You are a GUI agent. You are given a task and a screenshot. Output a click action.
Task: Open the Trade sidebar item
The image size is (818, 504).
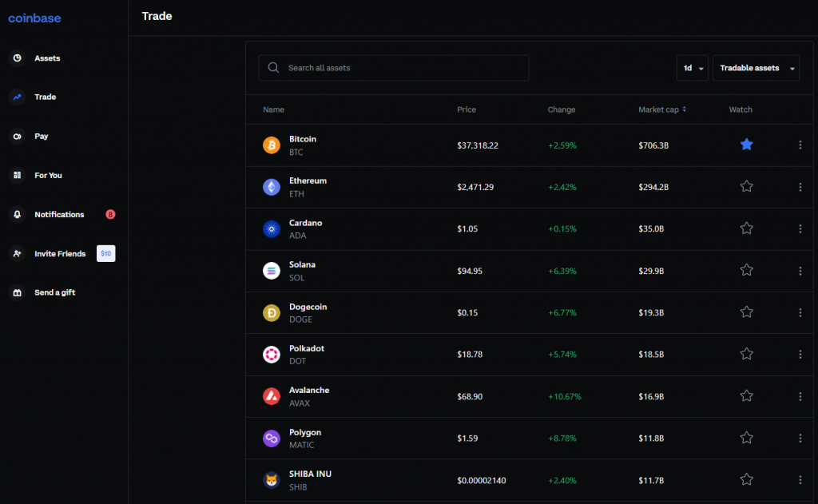coord(46,97)
